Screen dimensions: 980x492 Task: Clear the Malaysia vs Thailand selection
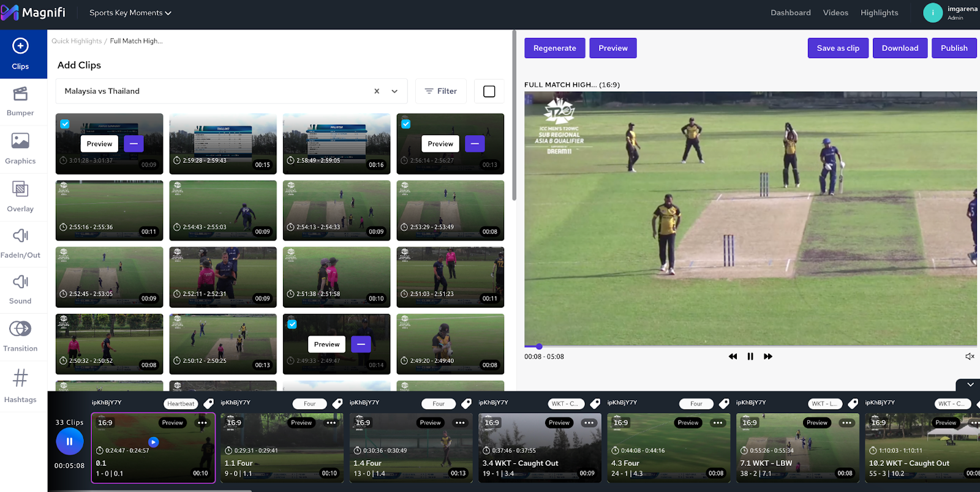pos(377,91)
